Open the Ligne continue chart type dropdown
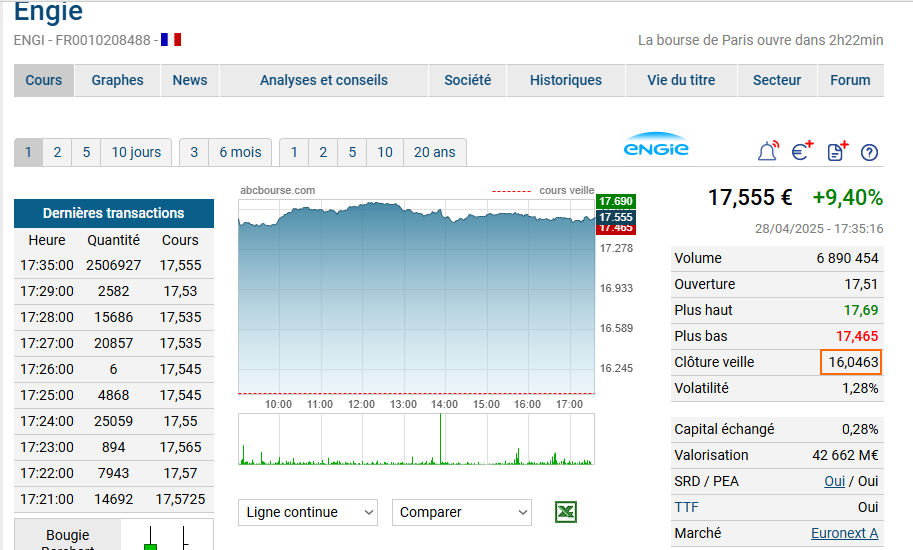 (x=308, y=512)
